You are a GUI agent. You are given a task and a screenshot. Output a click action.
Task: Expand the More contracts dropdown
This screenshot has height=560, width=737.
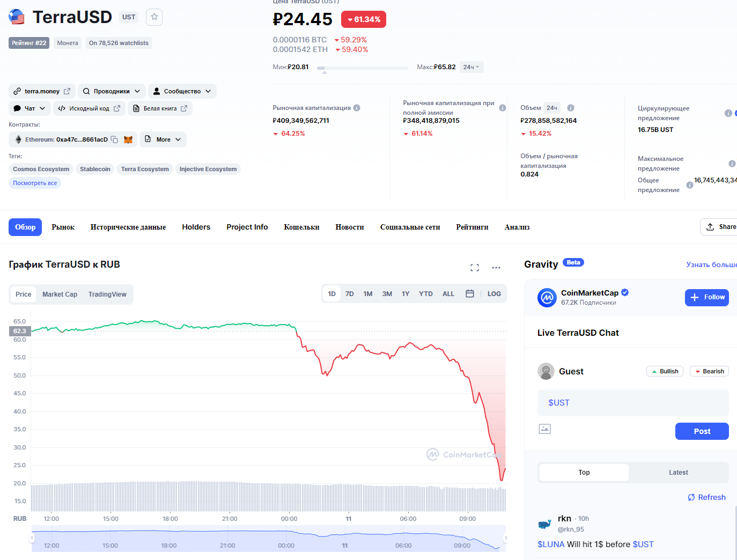pyautogui.click(x=164, y=139)
